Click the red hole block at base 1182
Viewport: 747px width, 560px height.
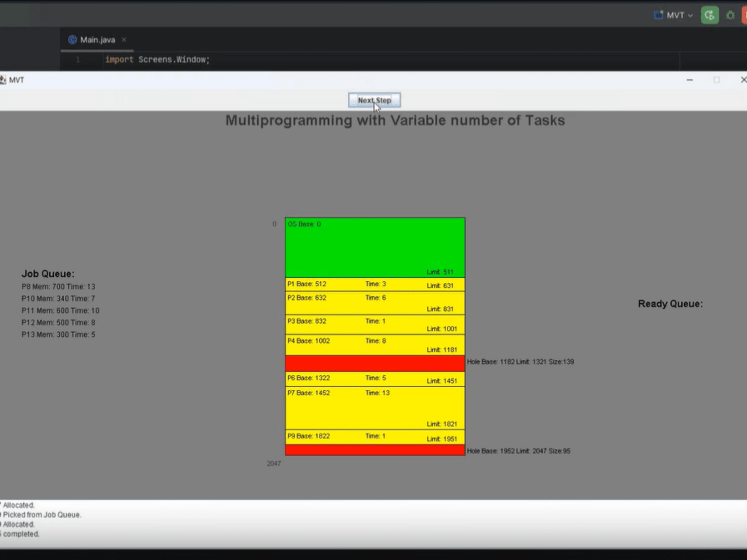[x=375, y=363]
